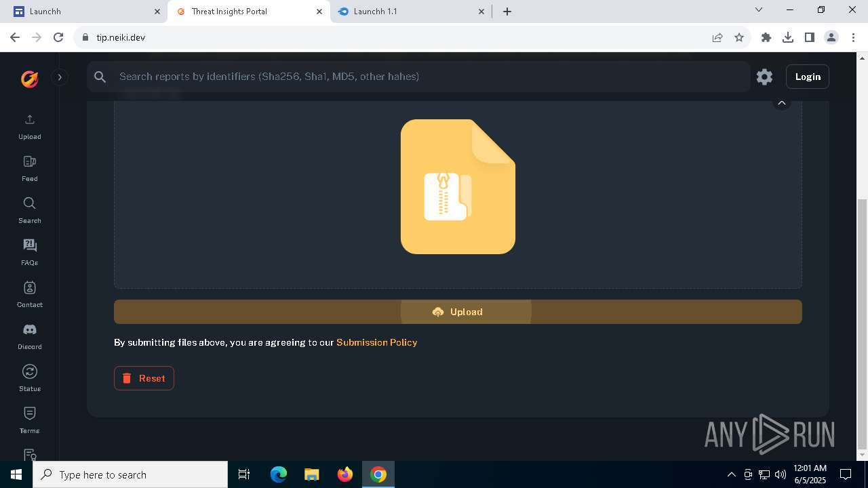Image resolution: width=868 pixels, height=488 pixels.
Task: Bookmark this page with star icon
Action: coord(739,37)
